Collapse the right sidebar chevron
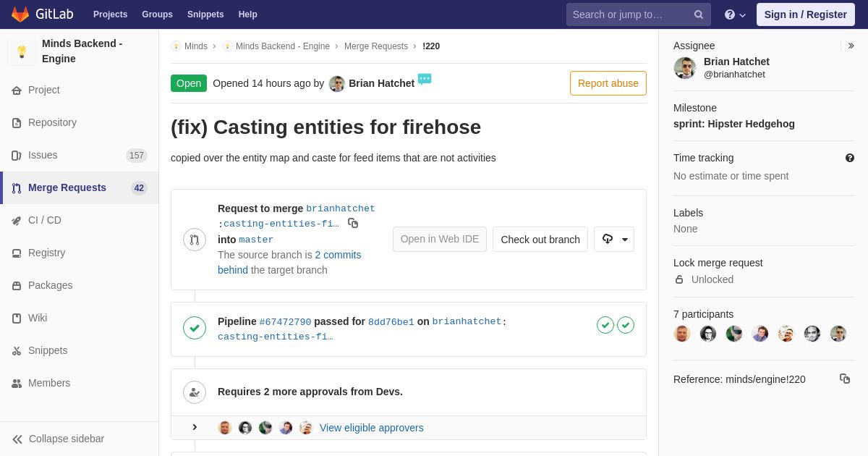This screenshot has height=456, width=868. click(851, 46)
